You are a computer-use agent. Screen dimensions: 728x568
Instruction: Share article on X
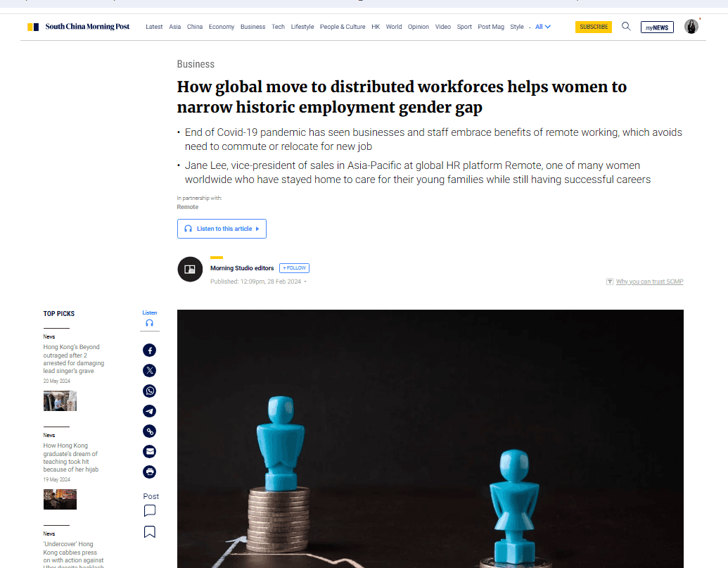point(150,371)
